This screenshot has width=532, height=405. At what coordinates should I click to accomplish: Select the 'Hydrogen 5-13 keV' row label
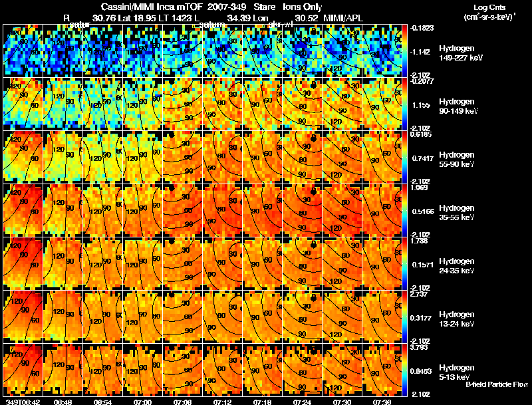pyautogui.click(x=457, y=372)
